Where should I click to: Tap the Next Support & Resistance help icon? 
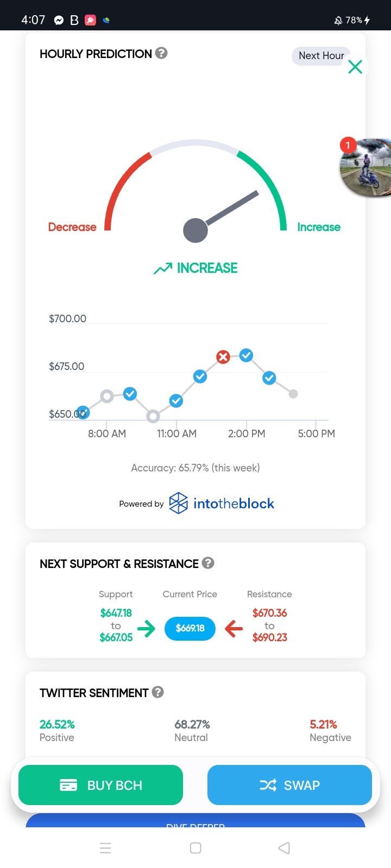[x=208, y=563]
